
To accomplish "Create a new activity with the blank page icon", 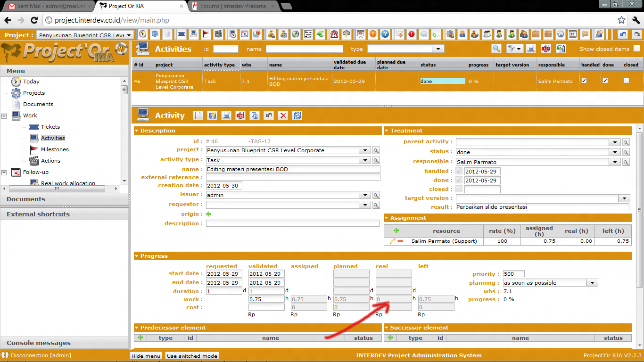I will pyautogui.click(x=198, y=115).
